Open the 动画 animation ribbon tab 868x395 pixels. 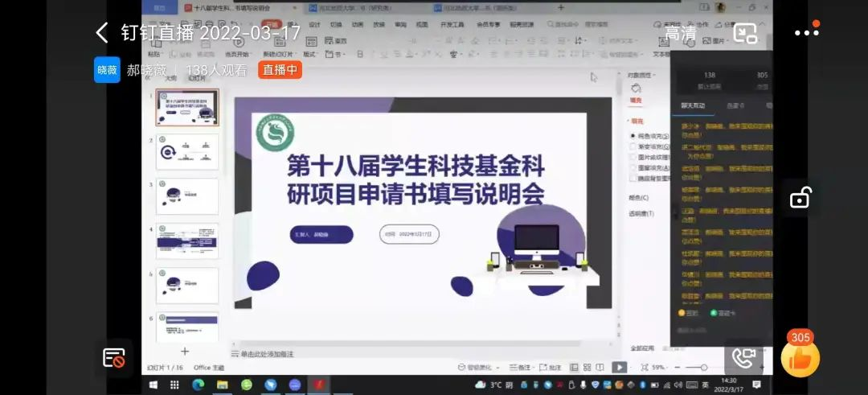tap(357, 24)
